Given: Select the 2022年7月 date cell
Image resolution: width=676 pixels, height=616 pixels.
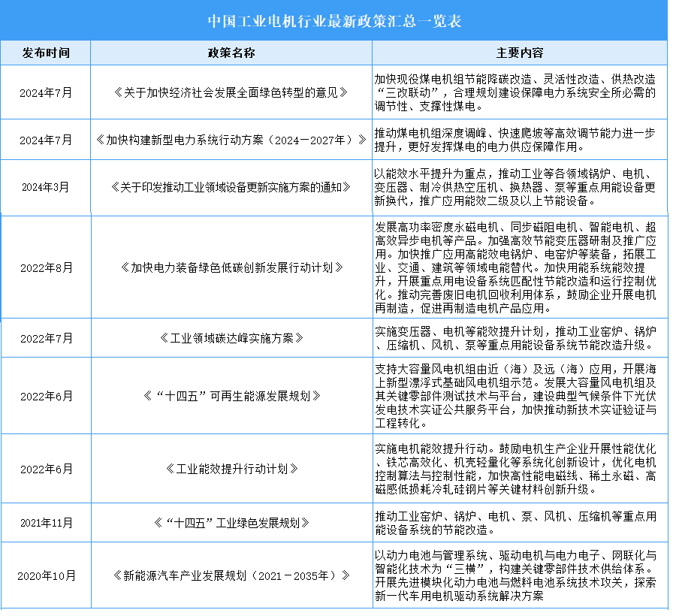Looking at the screenshot, I should (46, 338).
